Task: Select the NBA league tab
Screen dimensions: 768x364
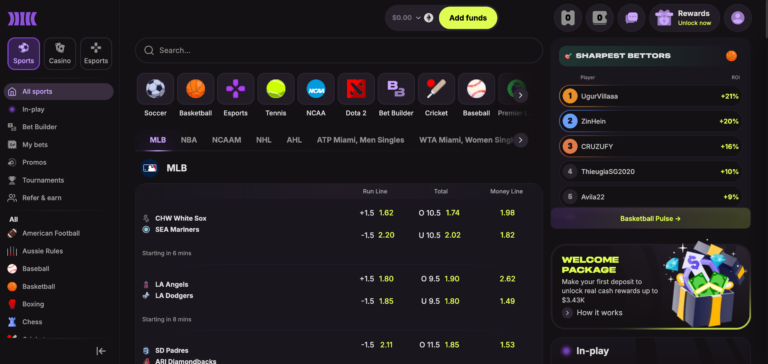Action: (189, 140)
